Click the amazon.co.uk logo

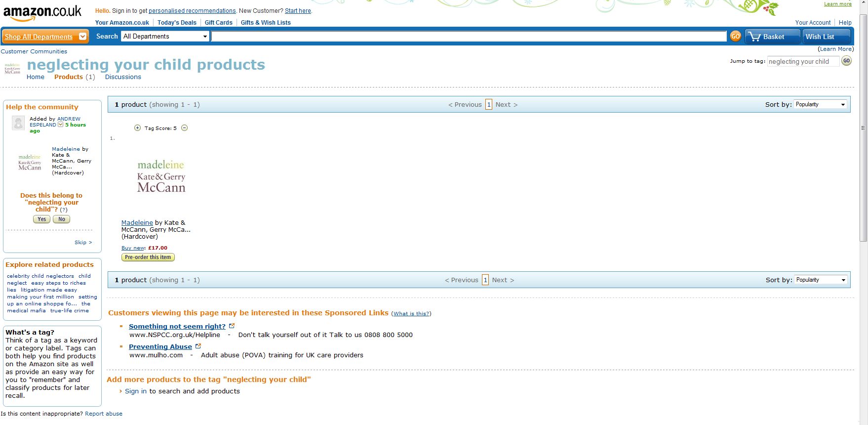pyautogui.click(x=42, y=13)
